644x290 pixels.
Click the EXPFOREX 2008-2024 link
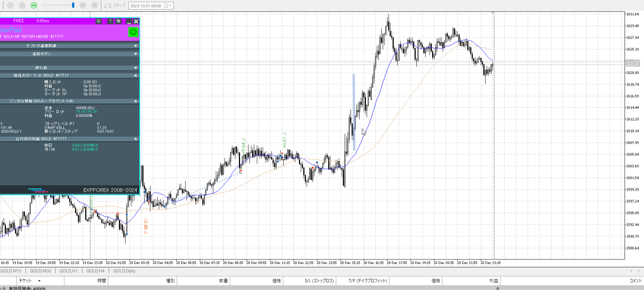[110, 190]
